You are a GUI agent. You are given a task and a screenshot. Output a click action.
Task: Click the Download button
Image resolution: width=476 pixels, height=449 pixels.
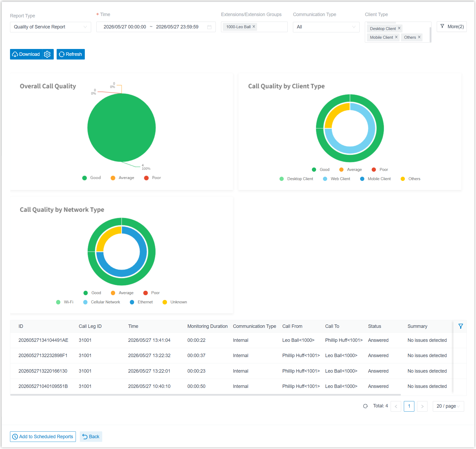pyautogui.click(x=26, y=54)
